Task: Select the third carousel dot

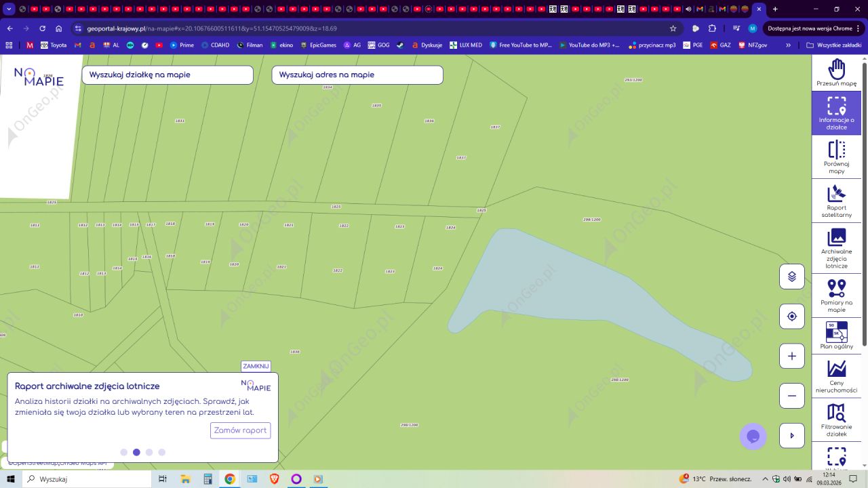Action: pyautogui.click(x=149, y=452)
